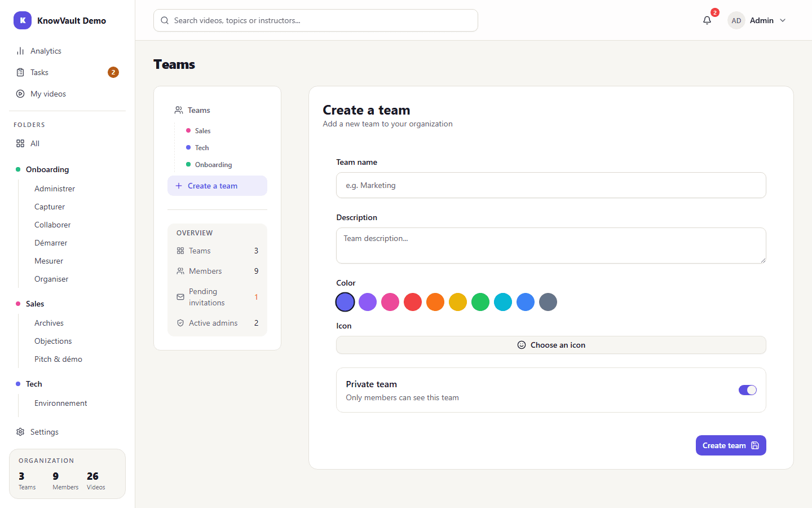Open Settings in the sidebar
The height and width of the screenshot is (508, 812).
click(x=68, y=432)
